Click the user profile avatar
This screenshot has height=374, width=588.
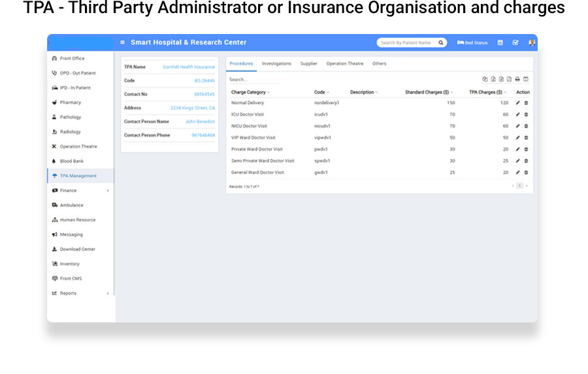click(532, 42)
